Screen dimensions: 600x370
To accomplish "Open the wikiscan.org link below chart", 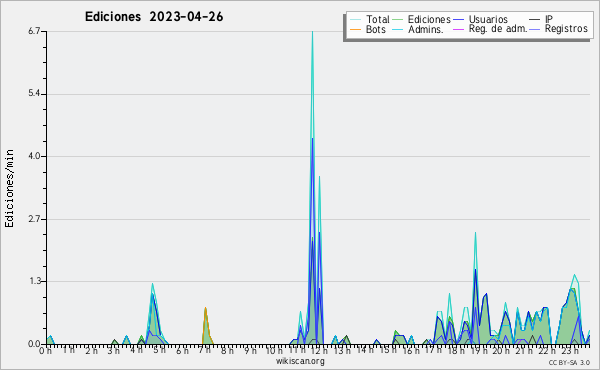I will [x=300, y=361].
